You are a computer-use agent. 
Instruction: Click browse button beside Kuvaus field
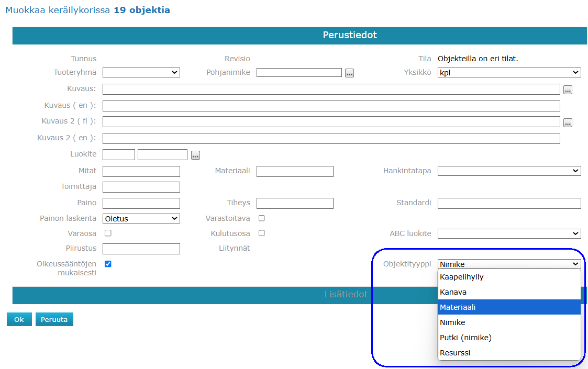(x=568, y=90)
